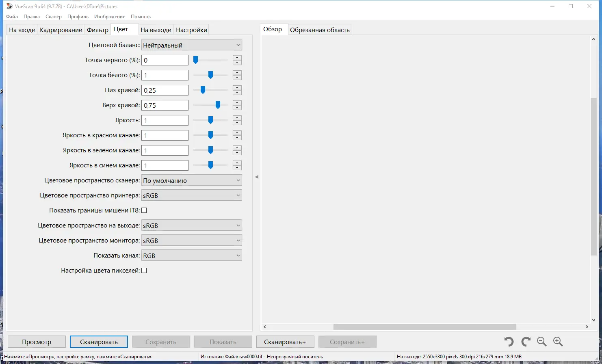Click the Яркость slider handle
The height and width of the screenshot is (364, 602).
[x=210, y=120]
